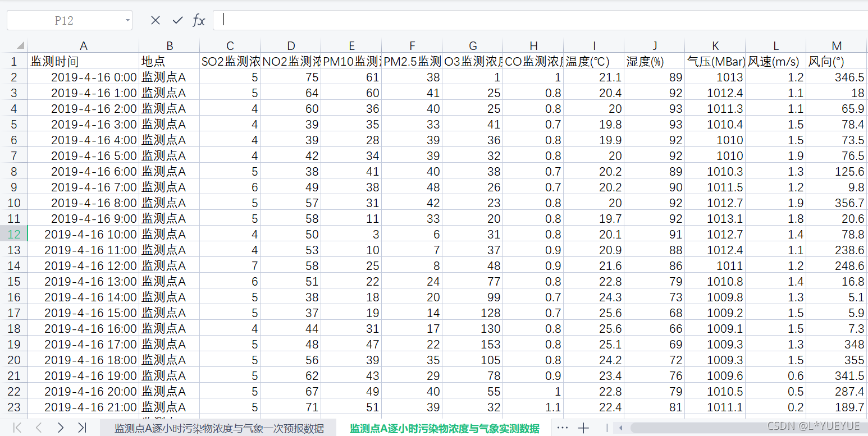This screenshot has height=436, width=868.
Task: Select column I header
Action: coord(594,46)
